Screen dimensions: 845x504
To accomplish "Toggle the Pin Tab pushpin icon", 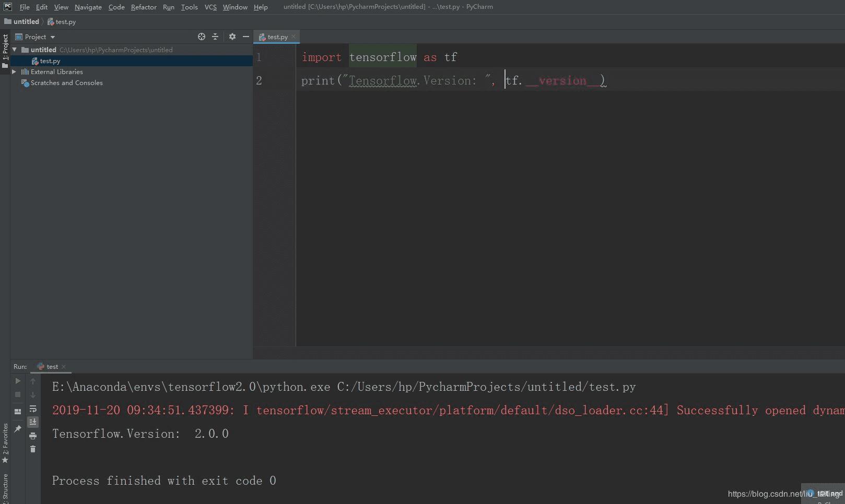I will pos(18,428).
